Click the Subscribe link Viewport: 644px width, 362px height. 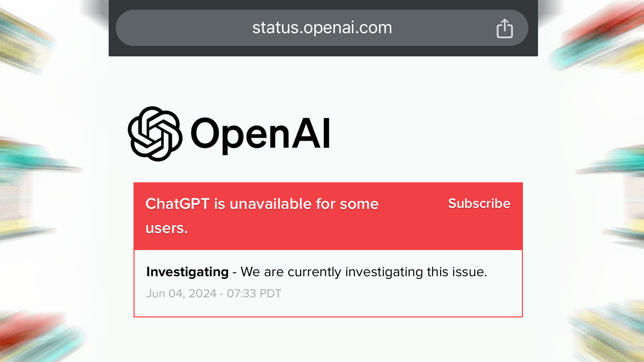479,203
